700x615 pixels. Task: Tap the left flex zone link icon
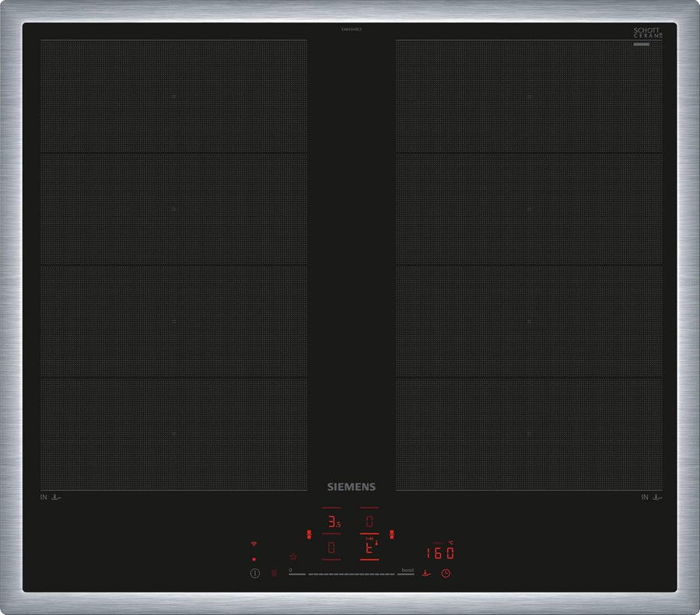coord(310,534)
